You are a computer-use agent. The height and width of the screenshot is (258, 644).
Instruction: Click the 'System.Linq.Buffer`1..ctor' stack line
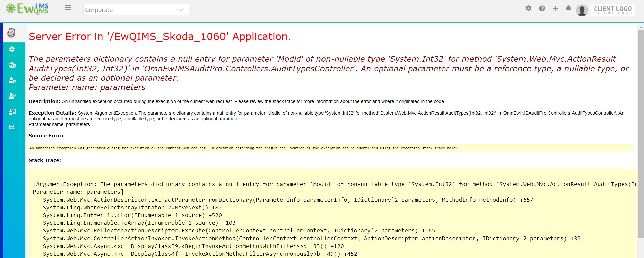click(x=132, y=215)
